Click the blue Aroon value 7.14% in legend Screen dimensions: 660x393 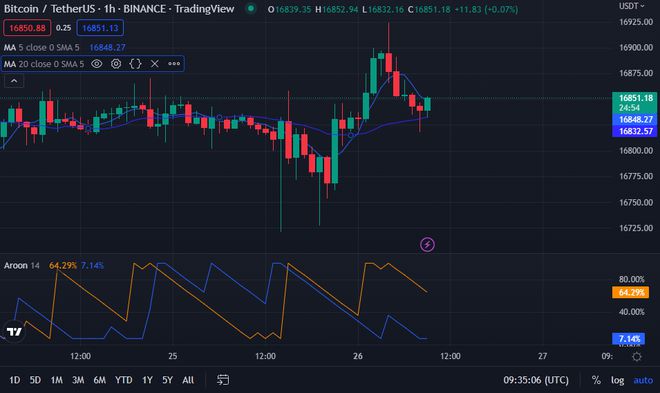point(92,266)
